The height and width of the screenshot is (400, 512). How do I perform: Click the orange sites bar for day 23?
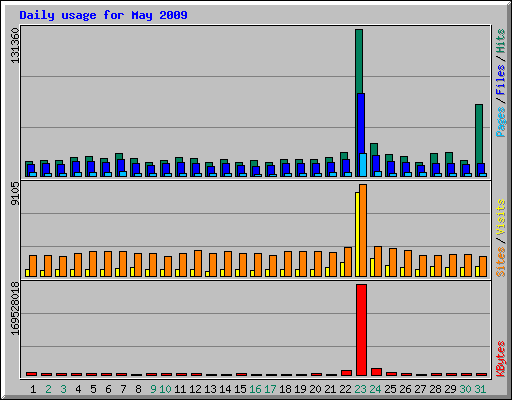363,230
